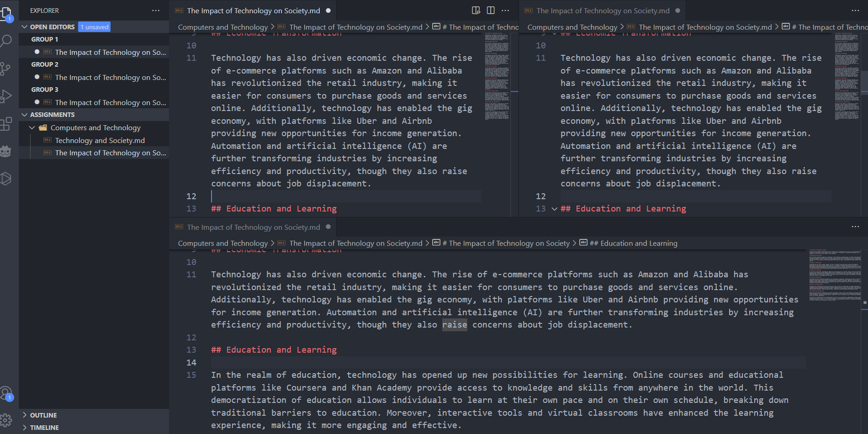Split the first editor group right
The width and height of the screenshot is (868, 434).
pyautogui.click(x=490, y=11)
